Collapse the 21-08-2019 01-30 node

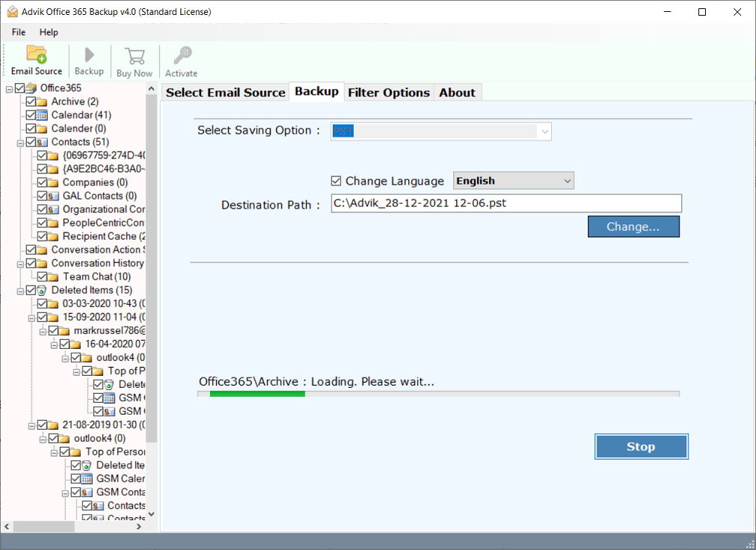pos(31,426)
